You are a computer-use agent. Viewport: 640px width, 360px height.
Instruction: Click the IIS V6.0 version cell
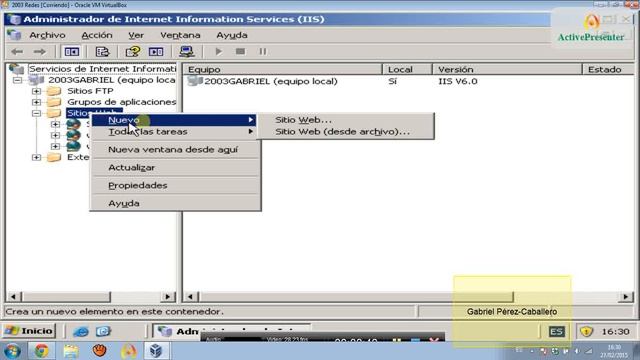458,81
